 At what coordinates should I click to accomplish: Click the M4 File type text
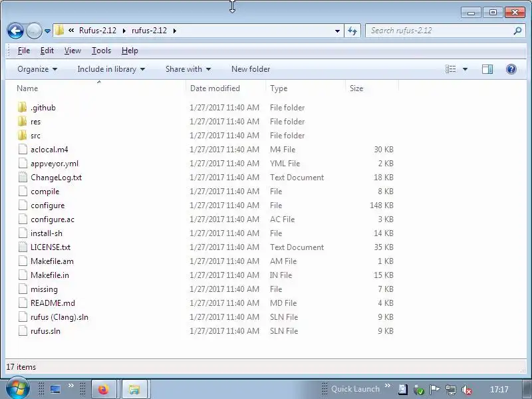tap(283, 149)
